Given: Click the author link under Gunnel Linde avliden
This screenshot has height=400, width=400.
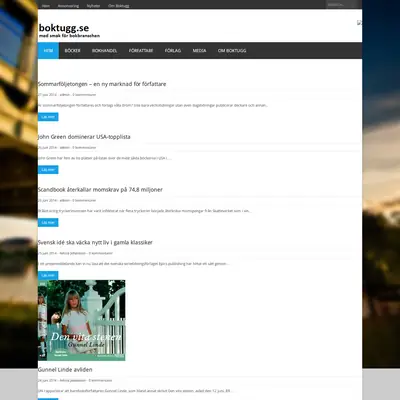Looking at the screenshot, I should click(x=73, y=380).
